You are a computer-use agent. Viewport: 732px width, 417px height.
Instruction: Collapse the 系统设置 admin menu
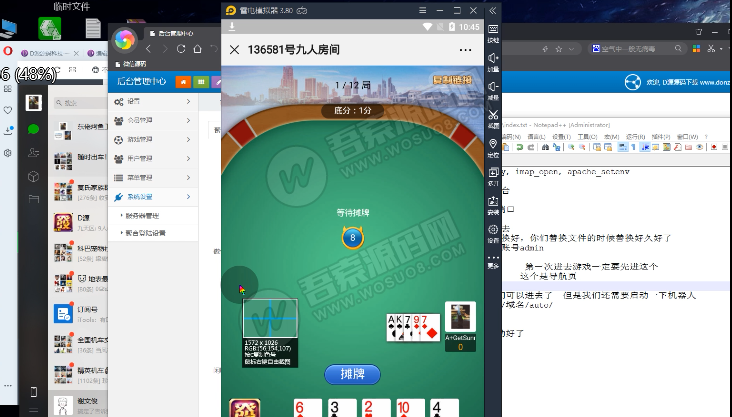pyautogui.click(x=153, y=197)
